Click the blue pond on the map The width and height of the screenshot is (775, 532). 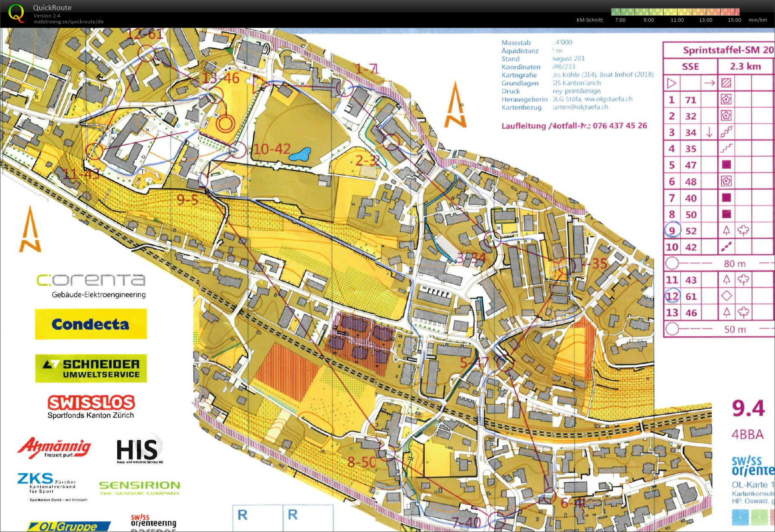[x=300, y=154]
